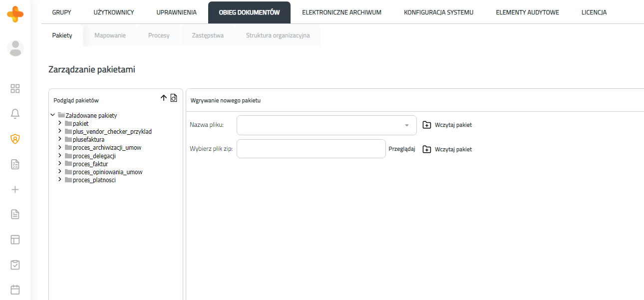644x300 pixels.
Task: Expand proces_archiwizacji_umow node
Action: point(60,147)
